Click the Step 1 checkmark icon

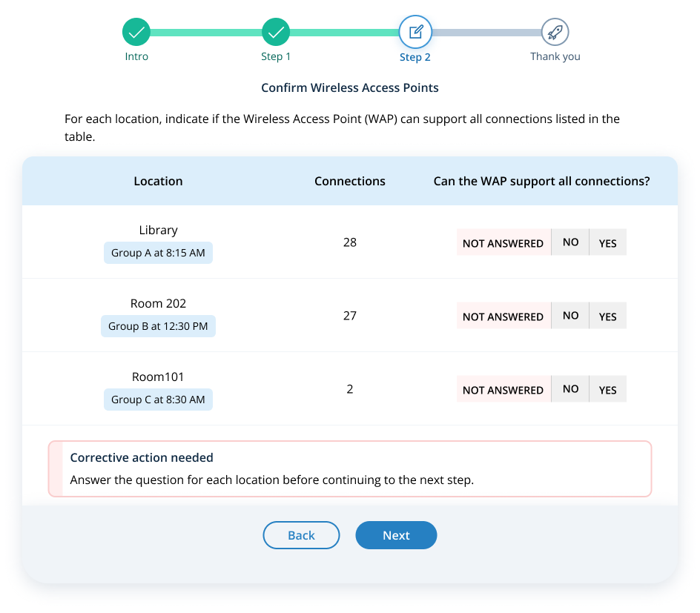point(276,32)
